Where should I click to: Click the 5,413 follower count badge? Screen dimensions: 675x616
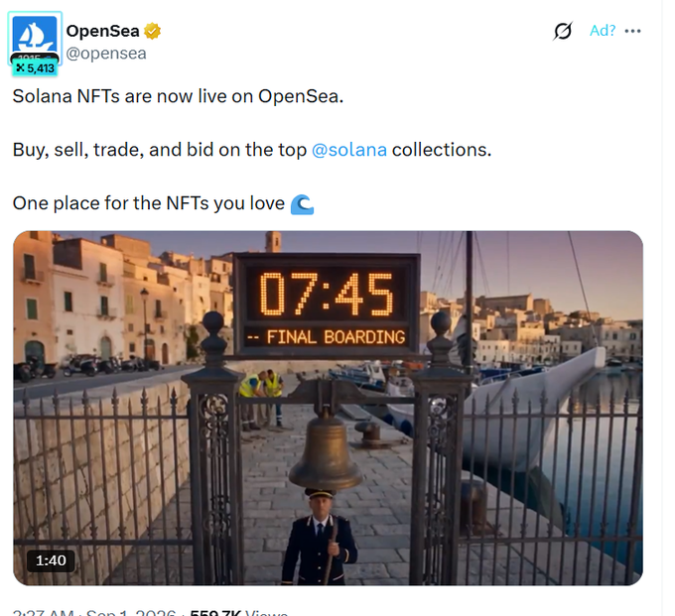pos(35,68)
